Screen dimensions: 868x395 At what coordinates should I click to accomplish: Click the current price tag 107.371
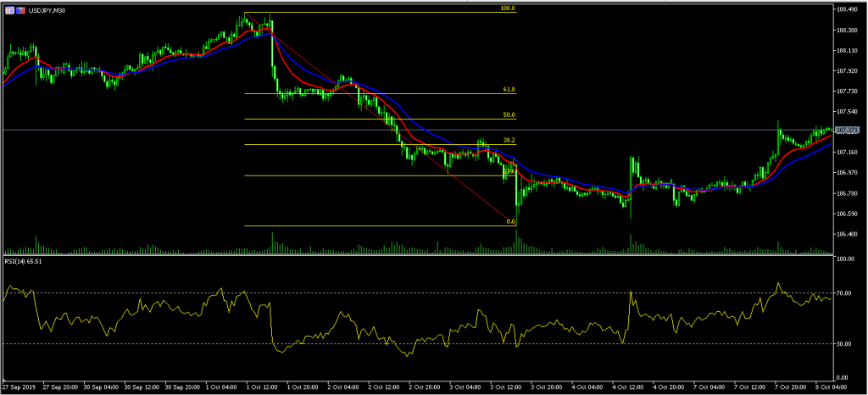pos(847,130)
